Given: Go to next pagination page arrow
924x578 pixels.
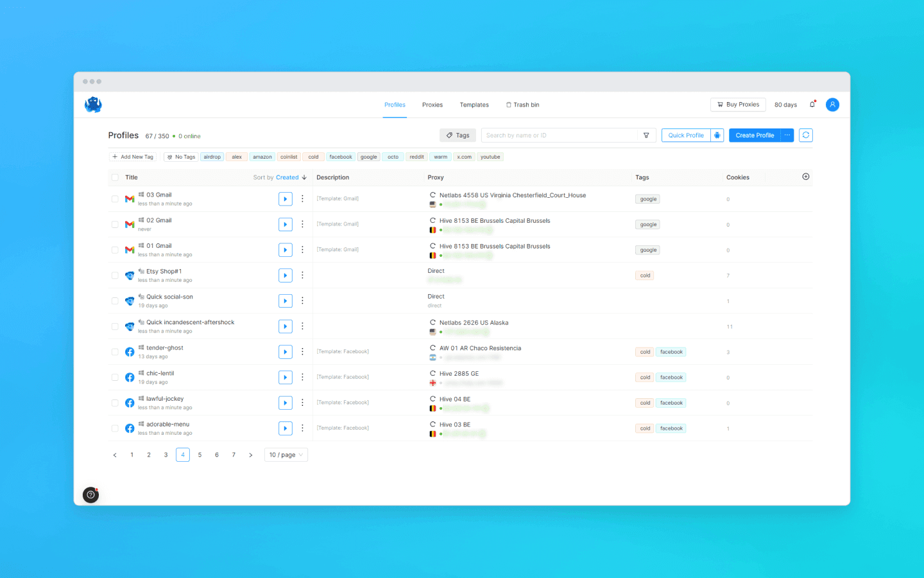Looking at the screenshot, I should (x=251, y=455).
